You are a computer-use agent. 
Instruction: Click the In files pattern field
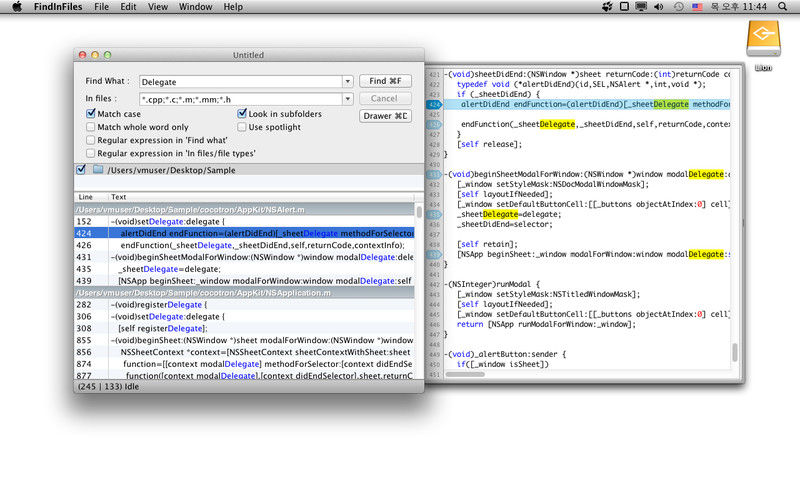coord(241,99)
